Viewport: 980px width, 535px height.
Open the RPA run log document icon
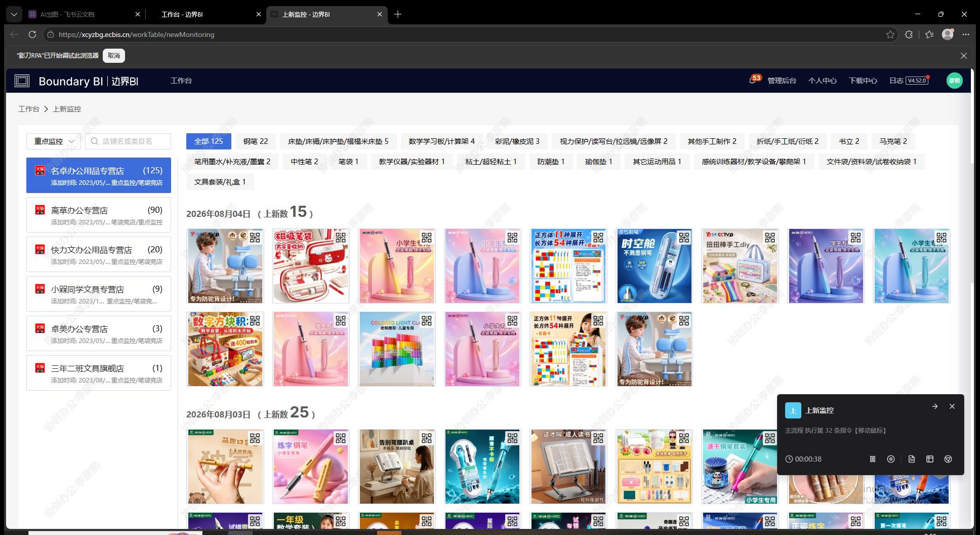pyautogui.click(x=911, y=459)
